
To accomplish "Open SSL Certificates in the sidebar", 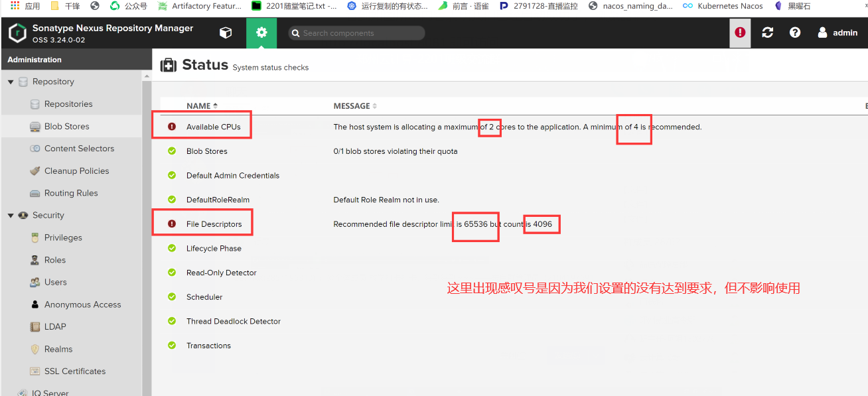I will (75, 371).
